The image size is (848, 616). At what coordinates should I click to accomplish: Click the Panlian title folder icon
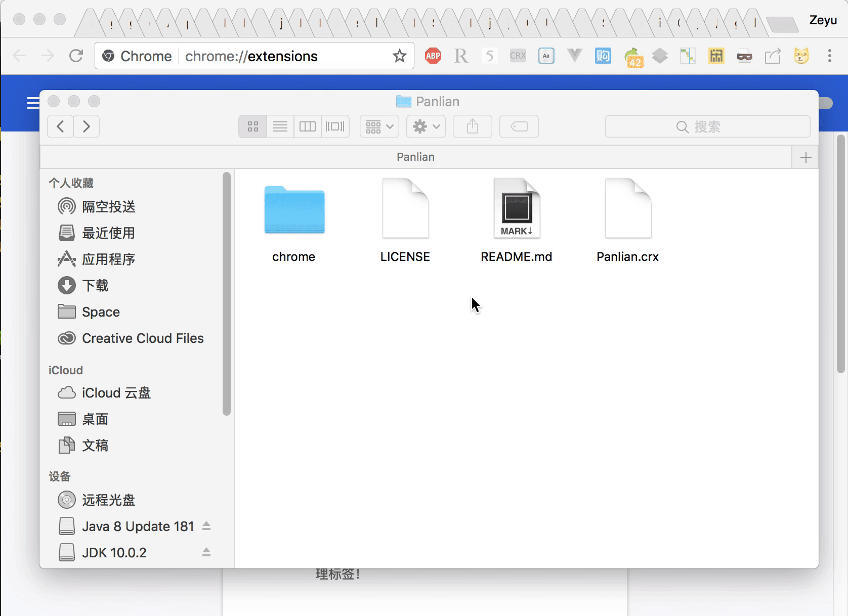(x=403, y=102)
